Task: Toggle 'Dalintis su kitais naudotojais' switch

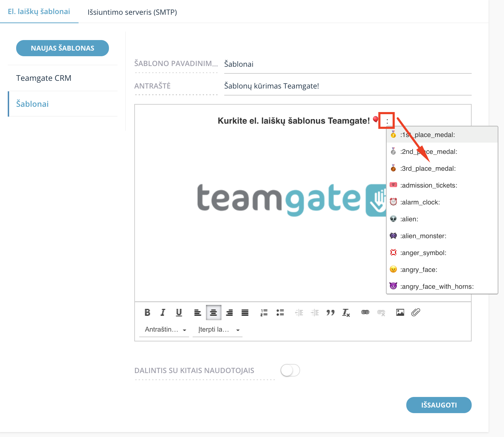Action: (x=290, y=370)
